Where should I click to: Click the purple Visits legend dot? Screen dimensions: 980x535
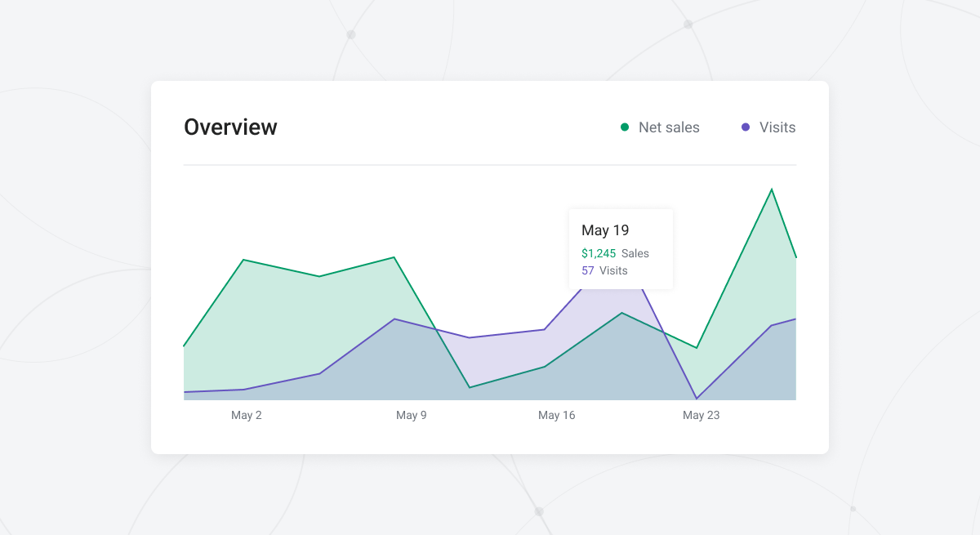(x=745, y=127)
